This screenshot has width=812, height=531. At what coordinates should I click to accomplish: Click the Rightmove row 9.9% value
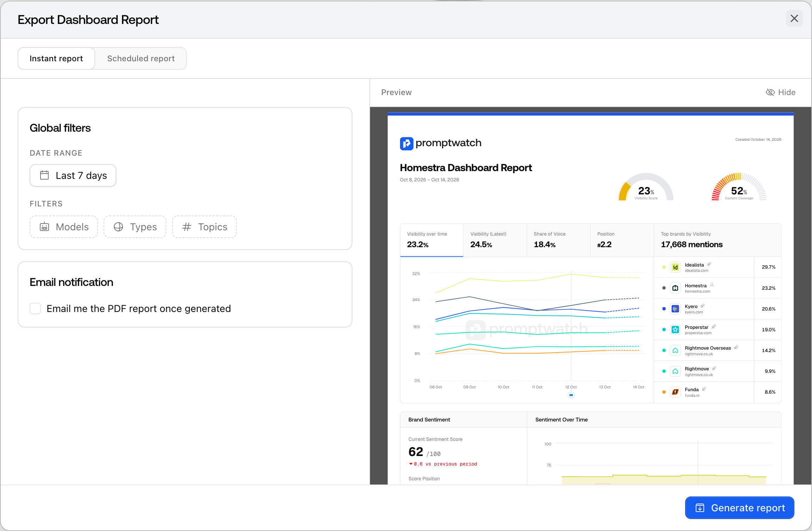pyautogui.click(x=770, y=371)
